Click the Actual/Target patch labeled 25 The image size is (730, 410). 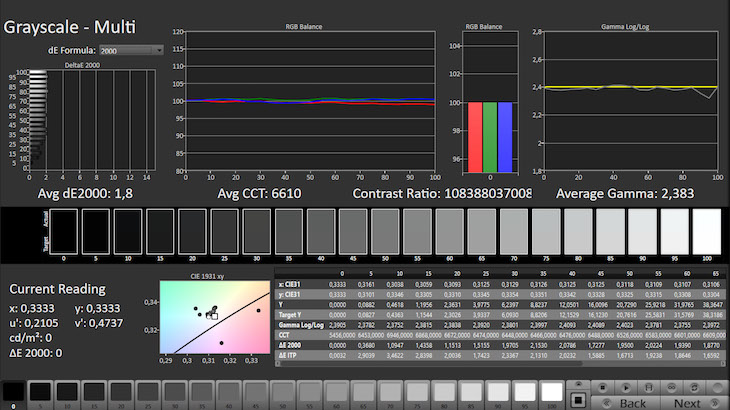[x=224, y=231]
